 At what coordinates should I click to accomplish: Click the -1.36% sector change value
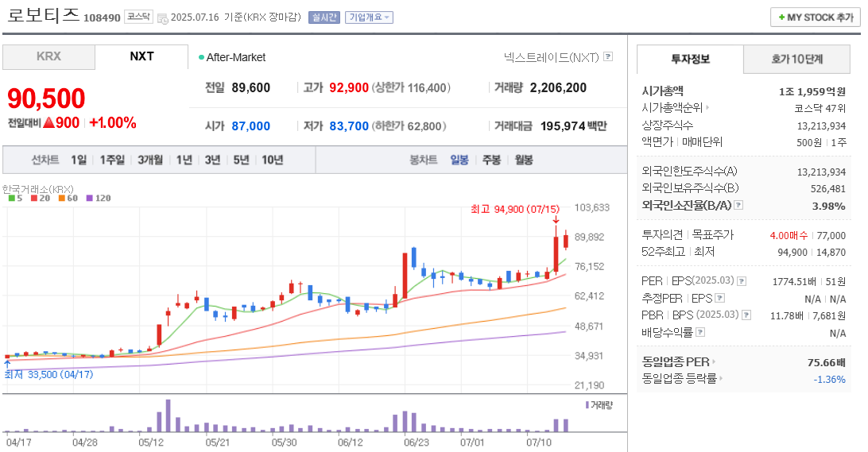pos(829,380)
